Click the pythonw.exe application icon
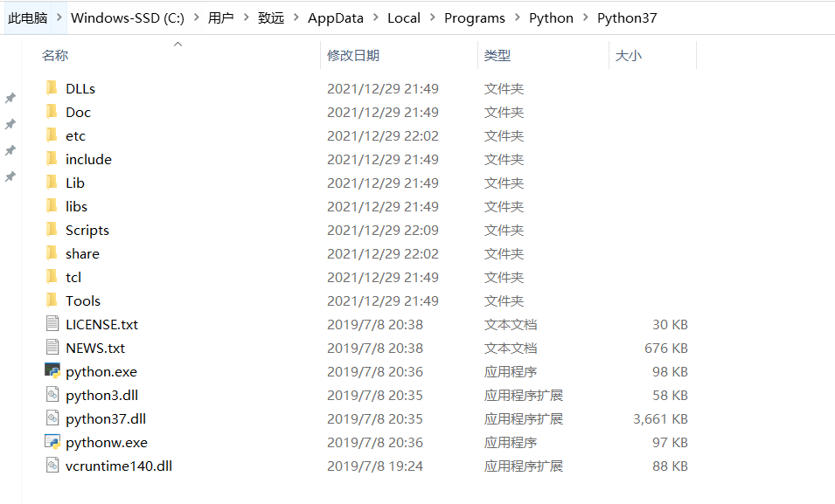This screenshot has height=504, width=835. click(x=52, y=441)
